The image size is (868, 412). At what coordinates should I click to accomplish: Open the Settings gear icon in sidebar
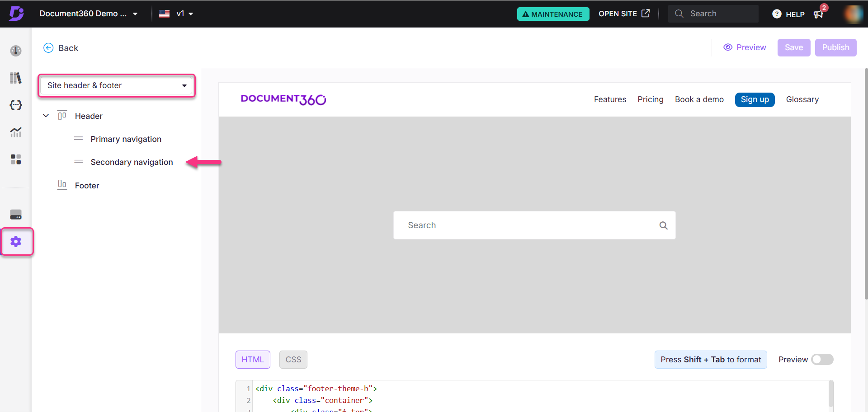[16, 242]
